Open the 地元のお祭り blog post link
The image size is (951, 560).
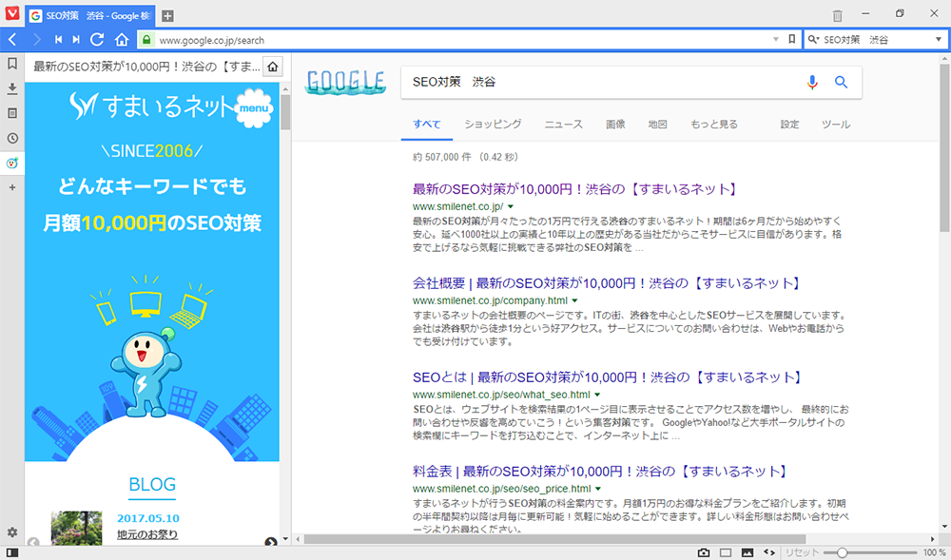click(x=147, y=534)
